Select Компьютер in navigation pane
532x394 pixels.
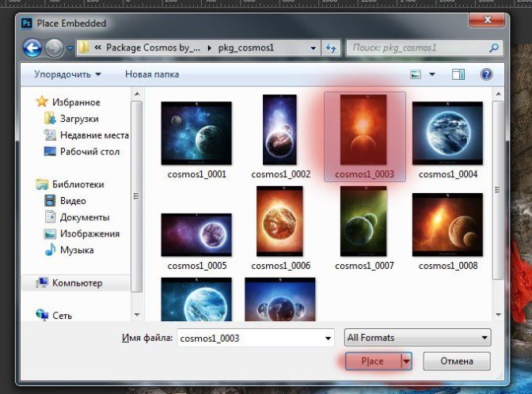(x=77, y=282)
